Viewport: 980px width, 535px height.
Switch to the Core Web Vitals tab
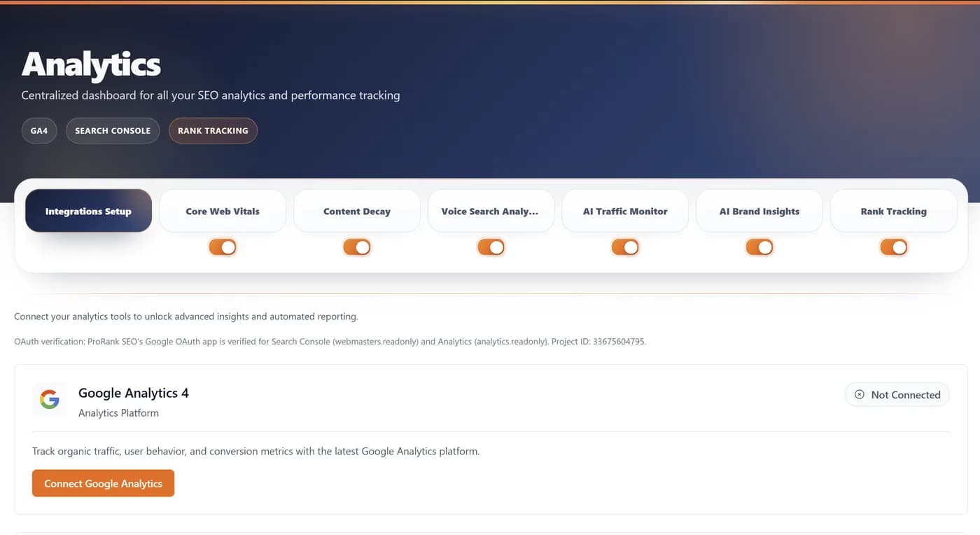tap(223, 211)
